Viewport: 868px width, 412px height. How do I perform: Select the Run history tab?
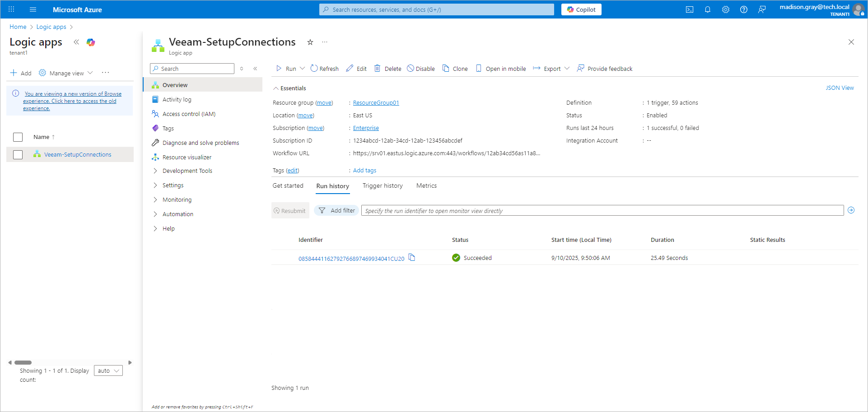(x=333, y=186)
